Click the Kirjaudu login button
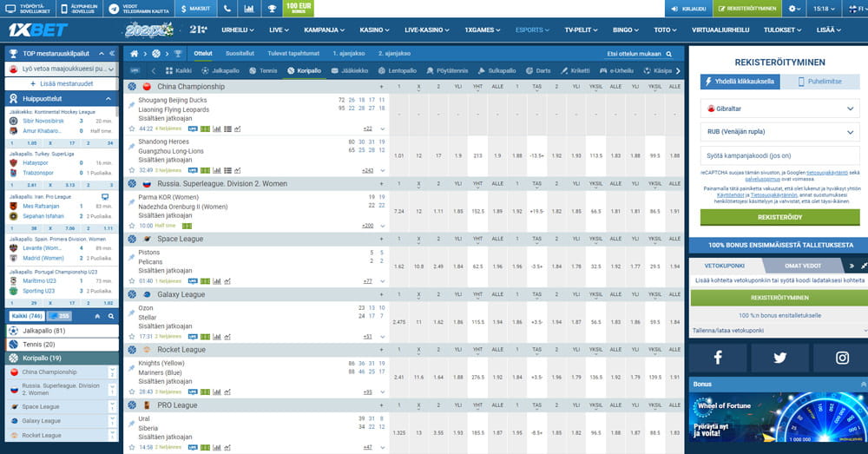The width and height of the screenshot is (868, 454). coord(688,9)
